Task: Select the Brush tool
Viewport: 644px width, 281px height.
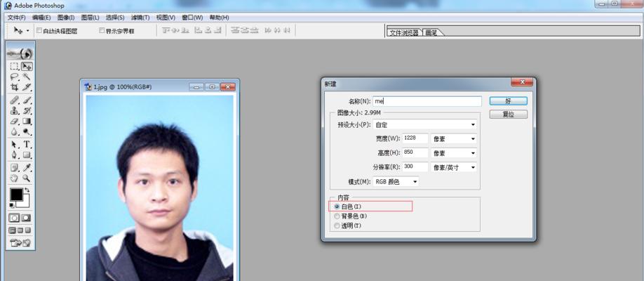Action: coord(27,100)
